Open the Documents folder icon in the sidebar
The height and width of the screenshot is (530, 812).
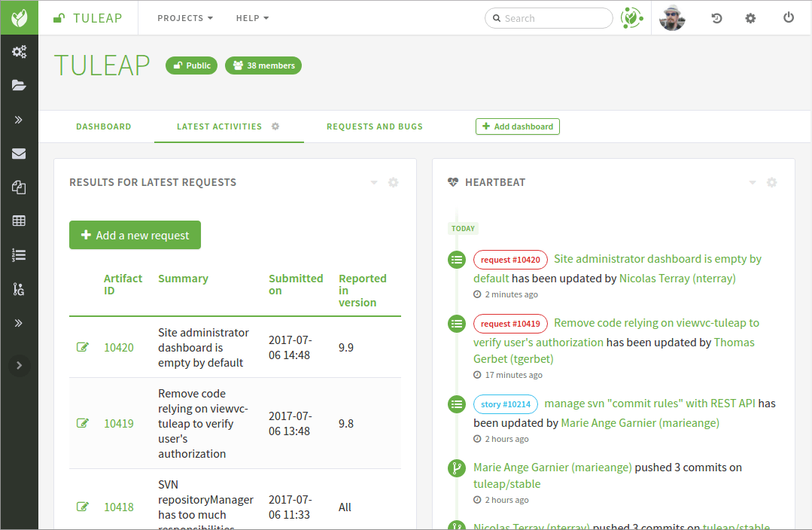(20, 85)
